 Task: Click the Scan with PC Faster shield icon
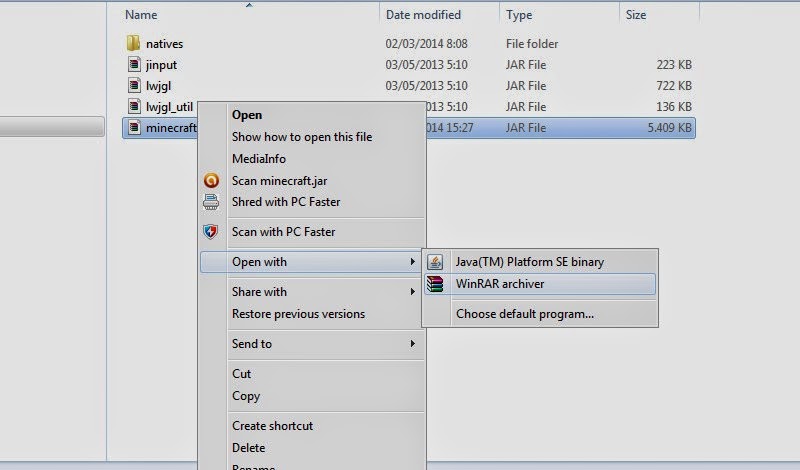tap(211, 232)
